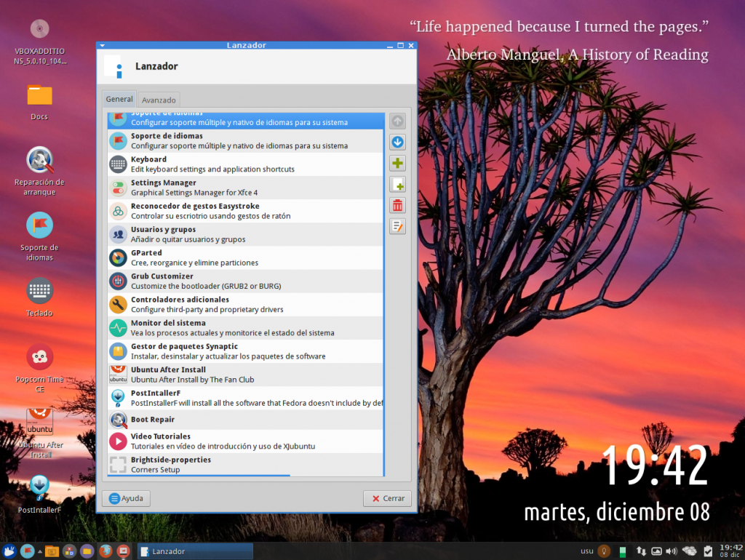Open VBOXADDITIONS disc icon on desktop
This screenshot has height=560, width=745.
point(39,29)
